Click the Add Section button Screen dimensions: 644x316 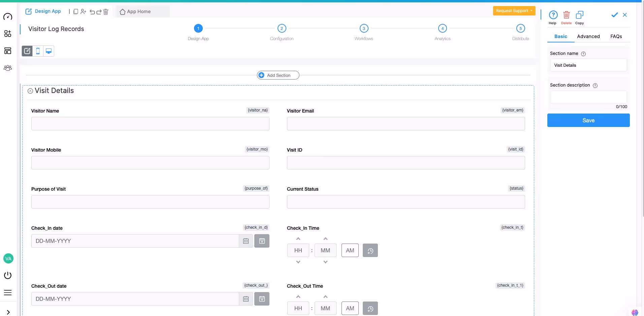278,75
